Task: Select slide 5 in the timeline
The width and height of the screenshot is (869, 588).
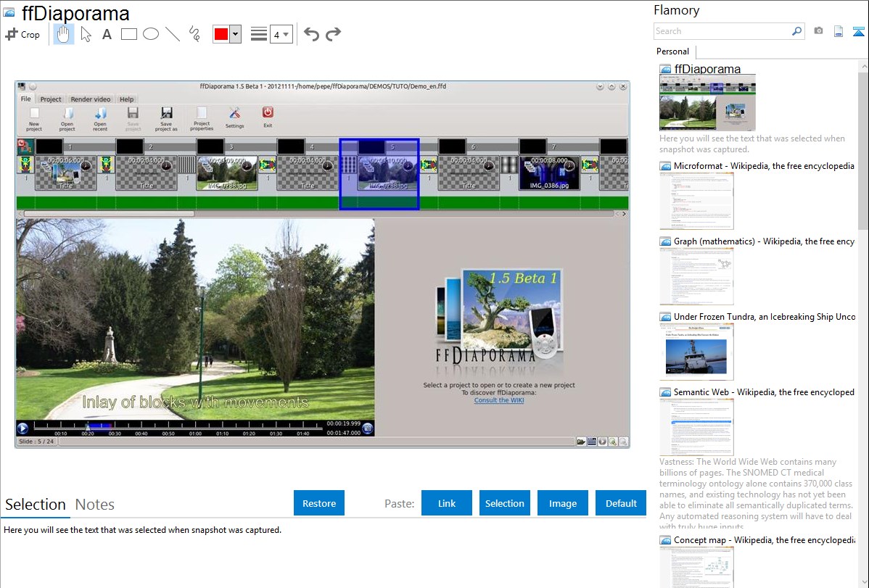Action: point(379,173)
